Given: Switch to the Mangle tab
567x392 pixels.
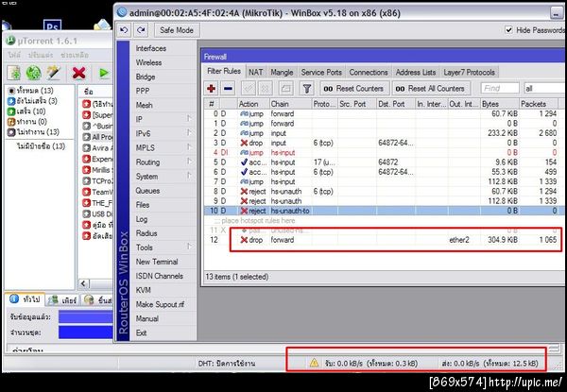Looking at the screenshot, I should [282, 72].
